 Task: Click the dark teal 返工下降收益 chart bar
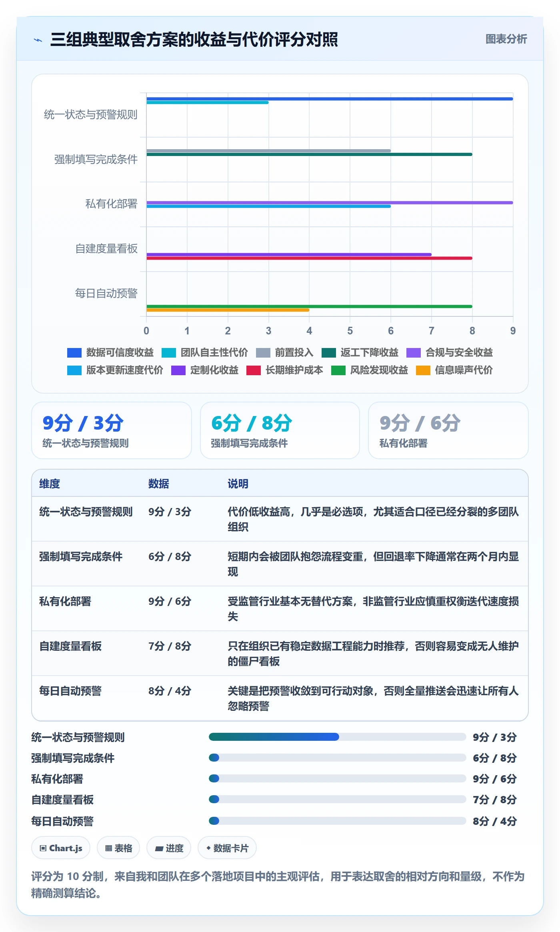[309, 154]
